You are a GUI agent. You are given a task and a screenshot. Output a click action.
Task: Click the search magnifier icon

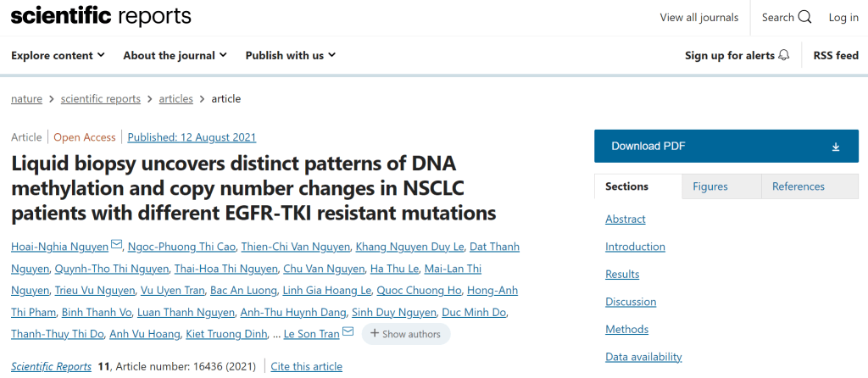pos(804,18)
